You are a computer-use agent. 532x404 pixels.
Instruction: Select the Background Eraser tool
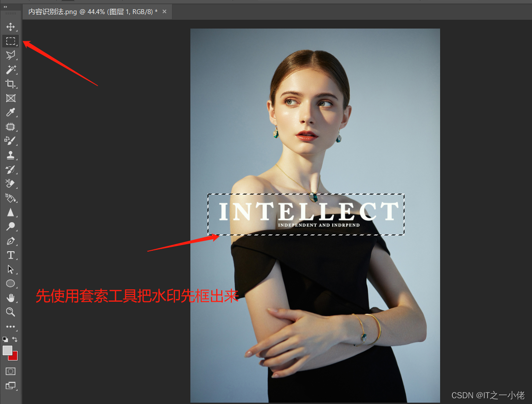(11, 184)
